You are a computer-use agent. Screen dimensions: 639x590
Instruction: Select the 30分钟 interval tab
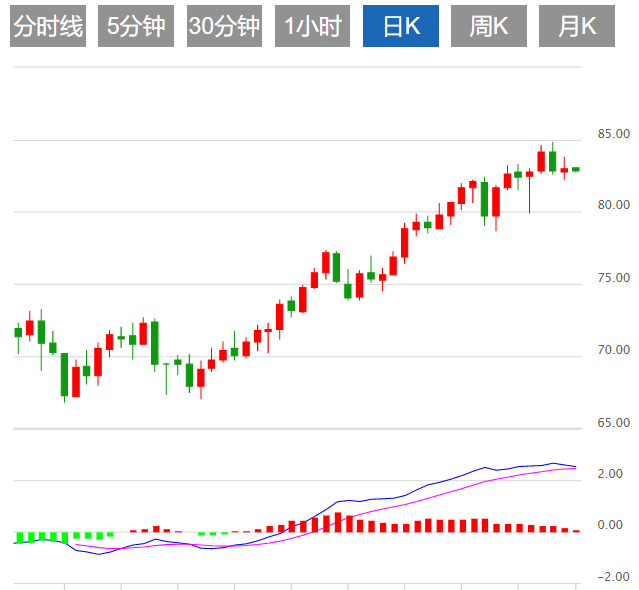pyautogui.click(x=225, y=26)
